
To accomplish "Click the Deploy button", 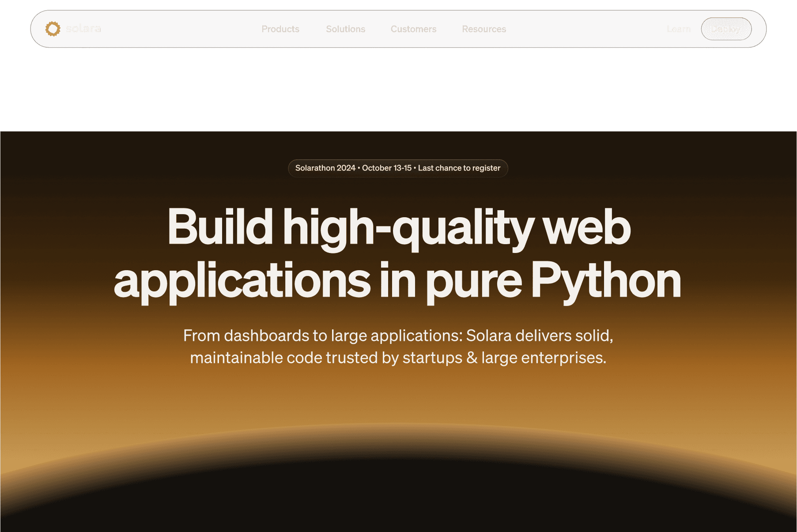I will (726, 29).
